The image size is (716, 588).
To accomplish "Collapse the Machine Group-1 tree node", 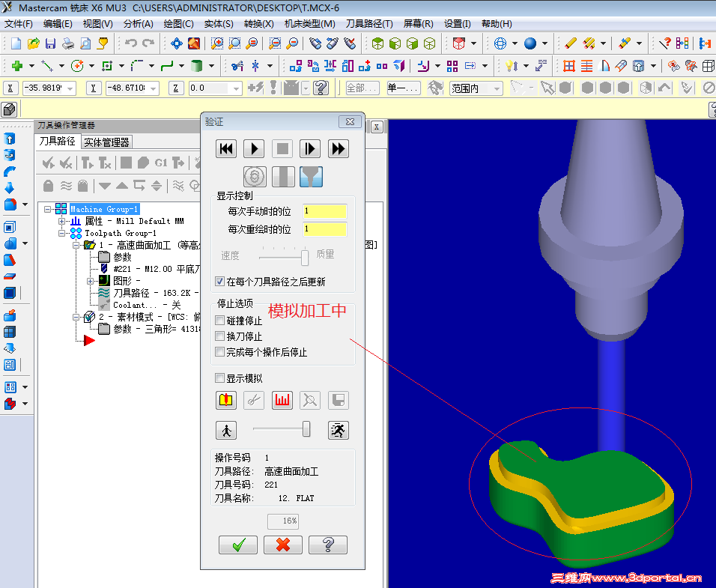I will 47,209.
